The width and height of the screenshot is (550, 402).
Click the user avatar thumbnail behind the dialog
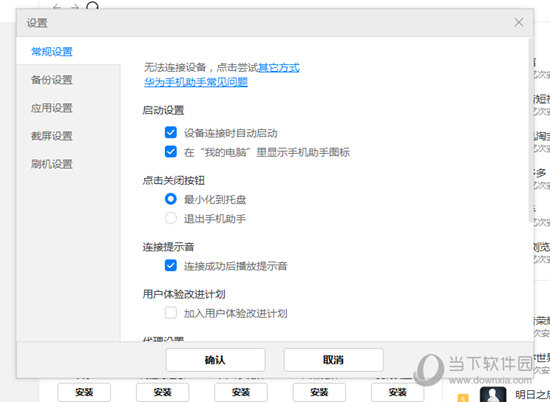[x=493, y=394]
